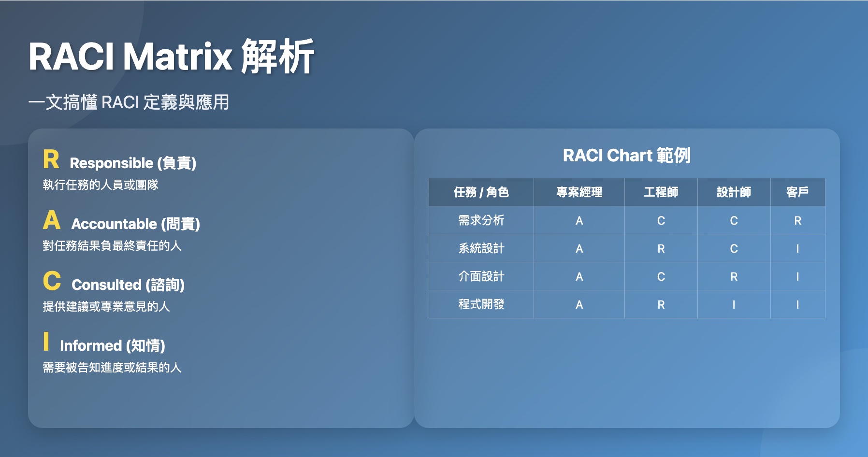
Task: Click the 設計師 column header
Action: click(x=734, y=192)
